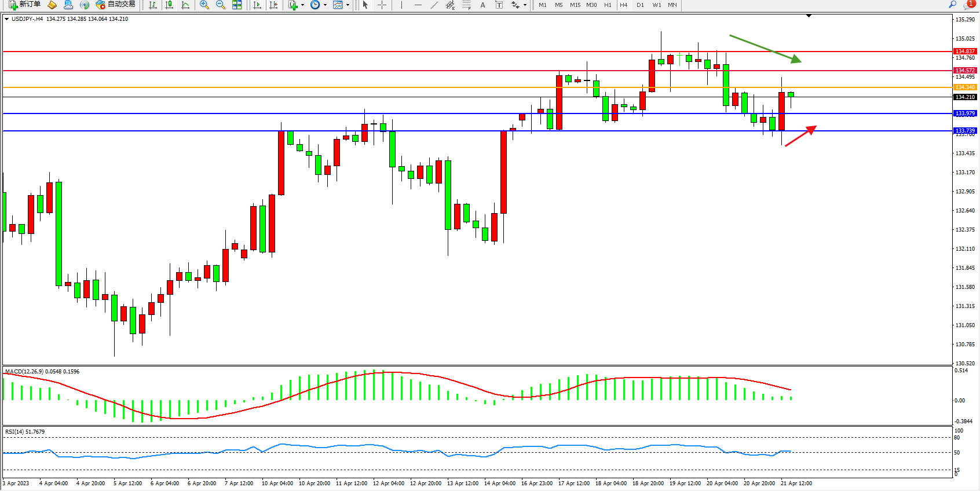Open the chart templates dropdown
Screen dimensions: 980x491
click(341, 5)
